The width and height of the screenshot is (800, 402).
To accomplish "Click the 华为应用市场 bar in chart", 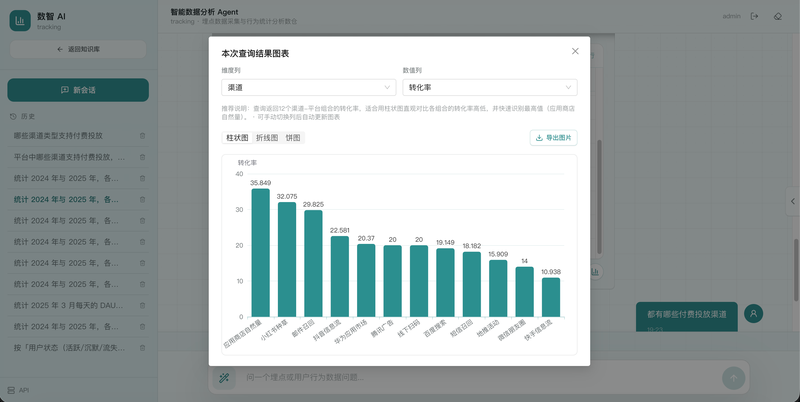I will (366, 281).
